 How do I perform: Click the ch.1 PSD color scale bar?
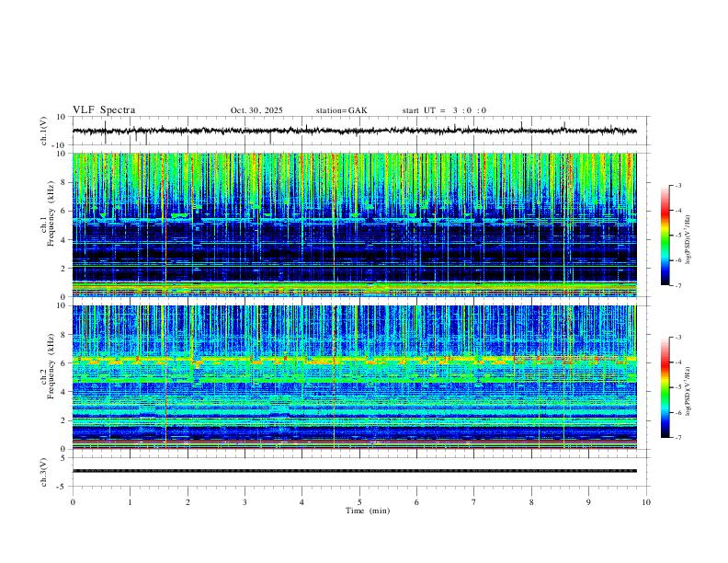(x=665, y=236)
